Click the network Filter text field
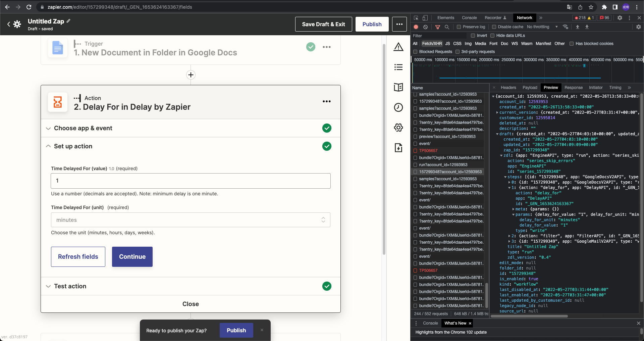This screenshot has width=644, height=341. pos(439,36)
